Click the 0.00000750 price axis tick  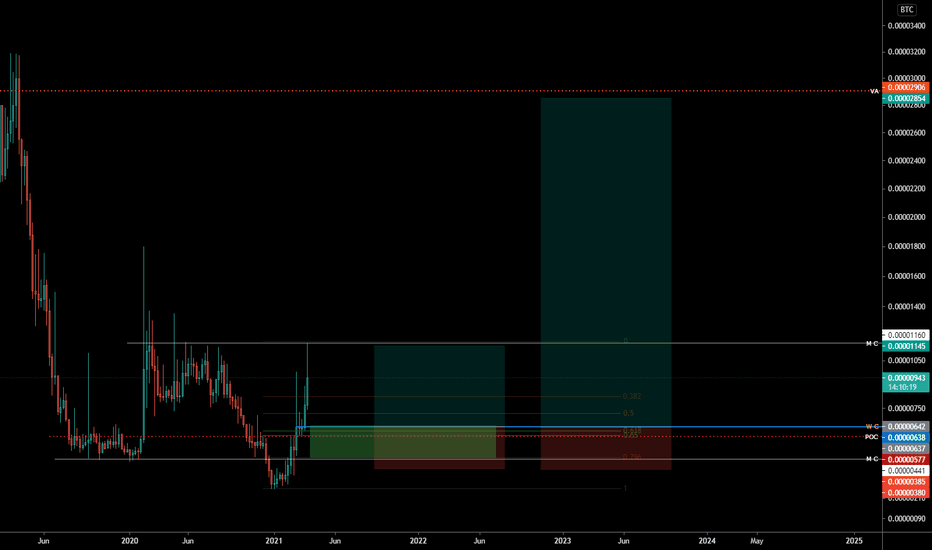(x=906, y=408)
